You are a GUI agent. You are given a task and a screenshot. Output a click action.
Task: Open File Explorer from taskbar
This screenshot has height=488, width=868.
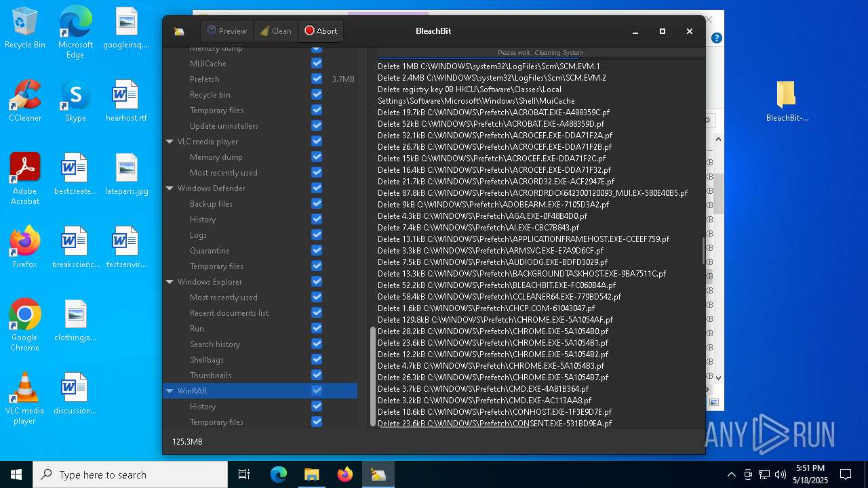[311, 474]
